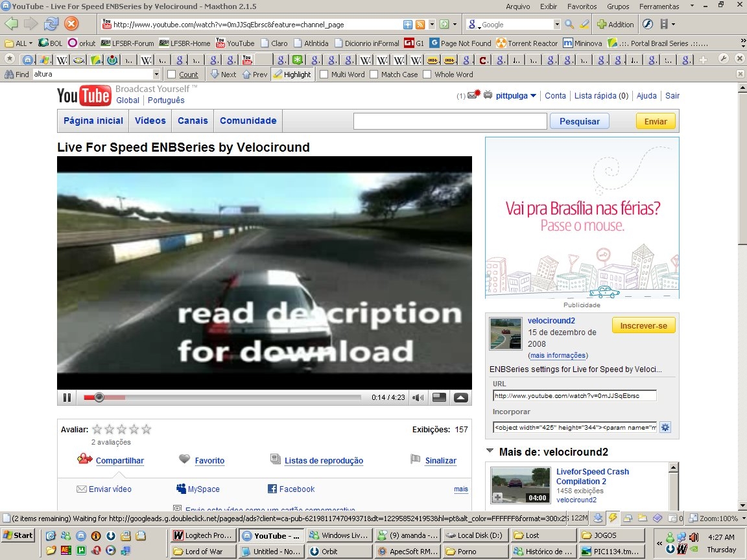Image resolution: width=747 pixels, height=560 pixels.
Task: Click the browser forward arrow
Action: 30,23
